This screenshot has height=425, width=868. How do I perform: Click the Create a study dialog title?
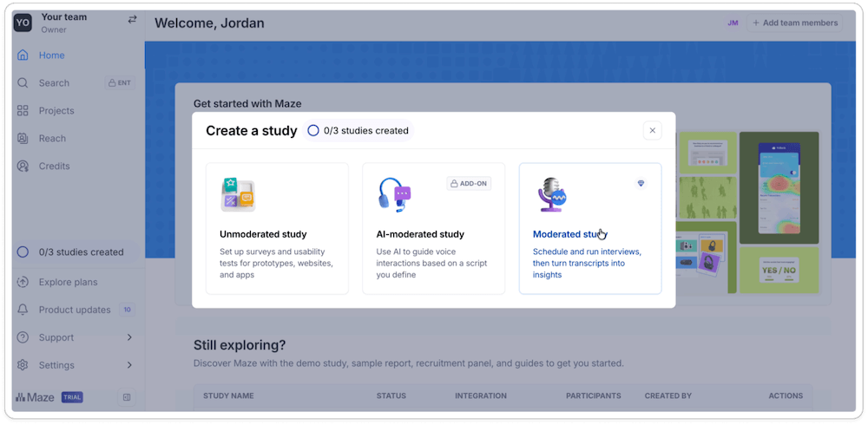pos(252,131)
